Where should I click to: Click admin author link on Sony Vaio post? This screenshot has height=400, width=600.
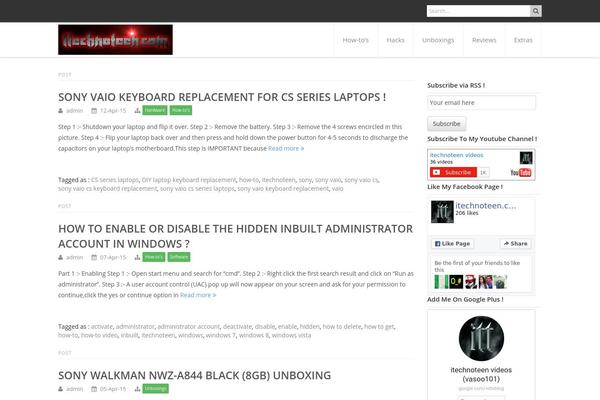pos(74,111)
